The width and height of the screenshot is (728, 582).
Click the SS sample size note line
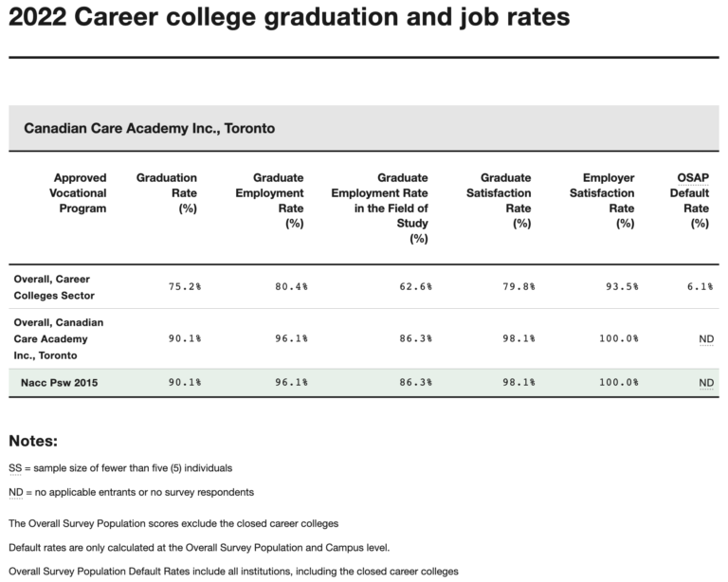pyautogui.click(x=120, y=468)
